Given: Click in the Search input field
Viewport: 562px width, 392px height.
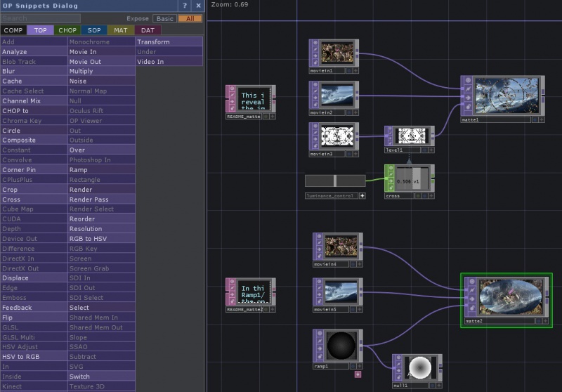Looking at the screenshot, I should 41,18.
